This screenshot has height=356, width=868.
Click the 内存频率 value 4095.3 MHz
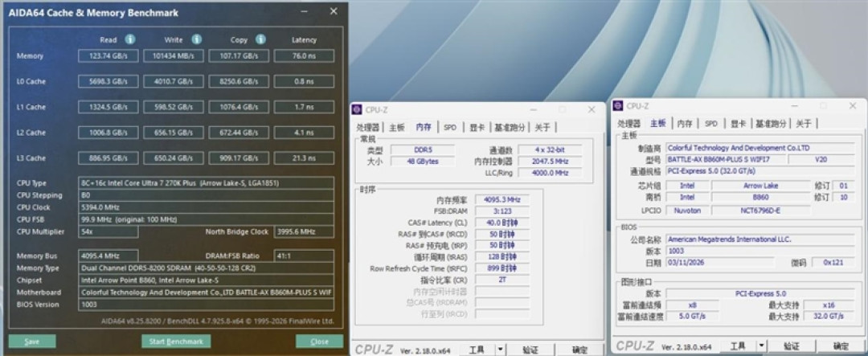pyautogui.click(x=502, y=199)
